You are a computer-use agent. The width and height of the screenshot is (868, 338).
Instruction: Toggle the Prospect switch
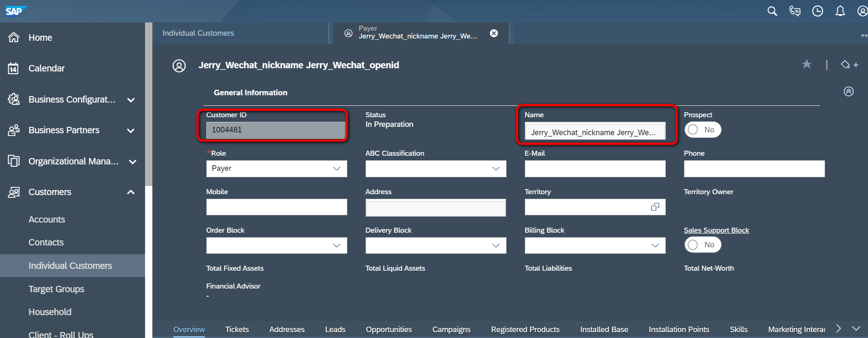tap(703, 130)
